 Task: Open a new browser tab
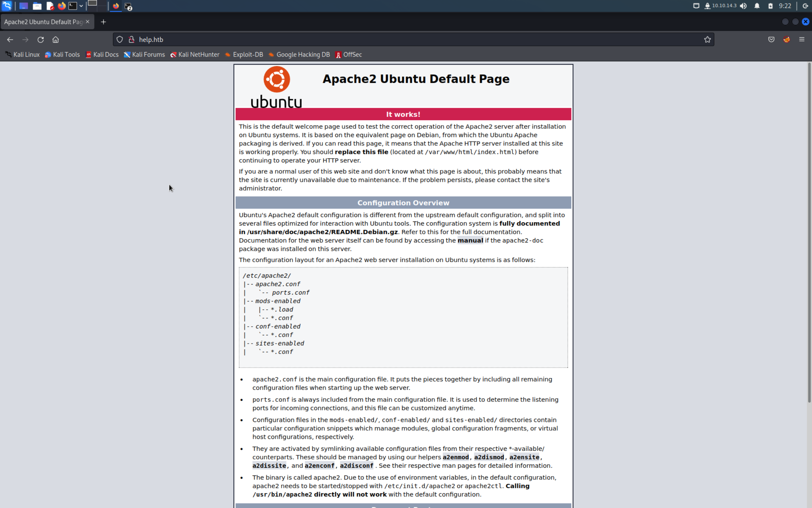(x=103, y=22)
